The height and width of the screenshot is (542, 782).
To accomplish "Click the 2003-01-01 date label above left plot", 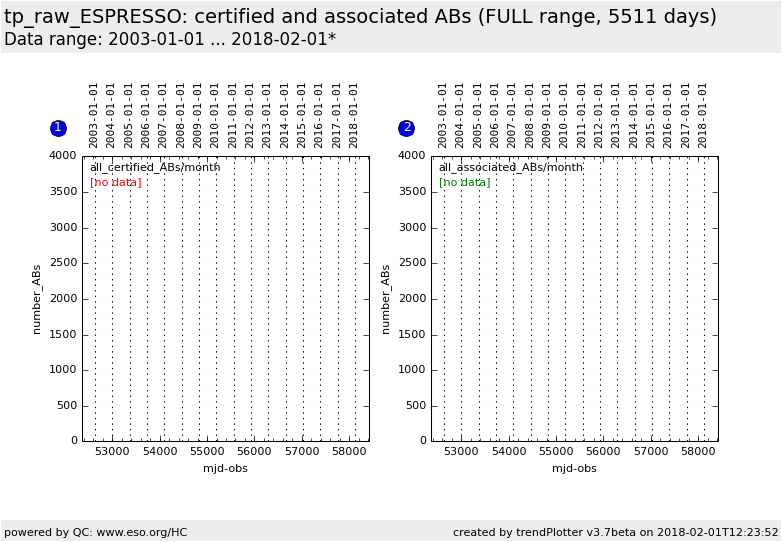I will (95, 115).
